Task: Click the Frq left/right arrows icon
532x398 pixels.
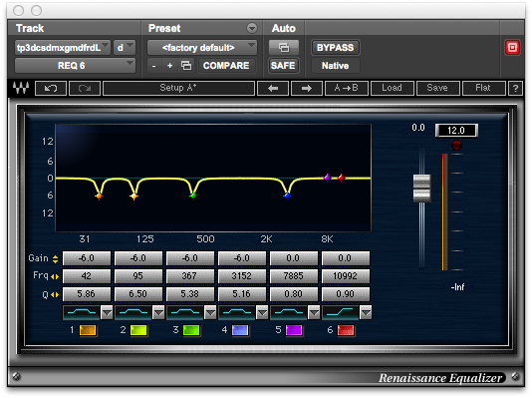Action: tap(55, 276)
